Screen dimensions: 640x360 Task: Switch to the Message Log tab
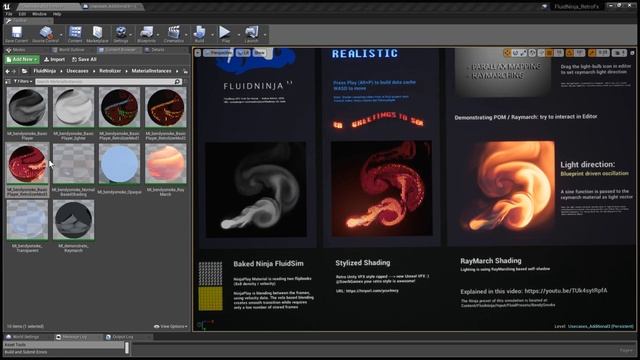(74, 337)
